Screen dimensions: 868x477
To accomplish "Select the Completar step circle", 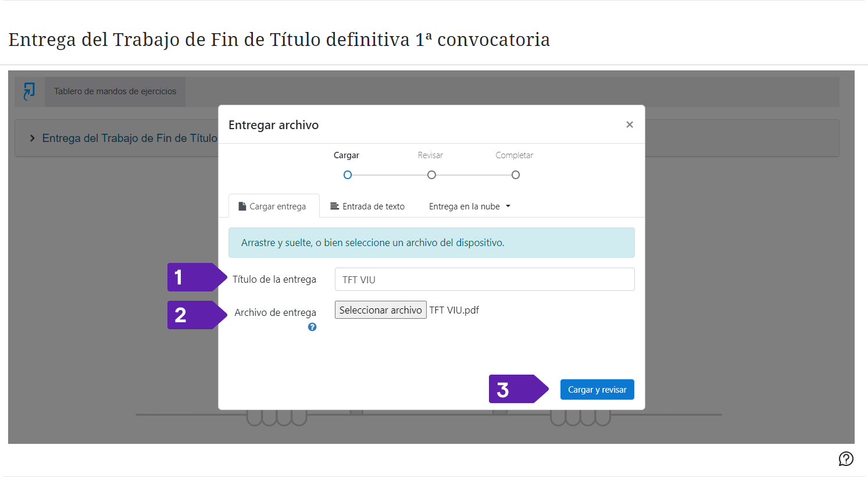I will coord(515,175).
